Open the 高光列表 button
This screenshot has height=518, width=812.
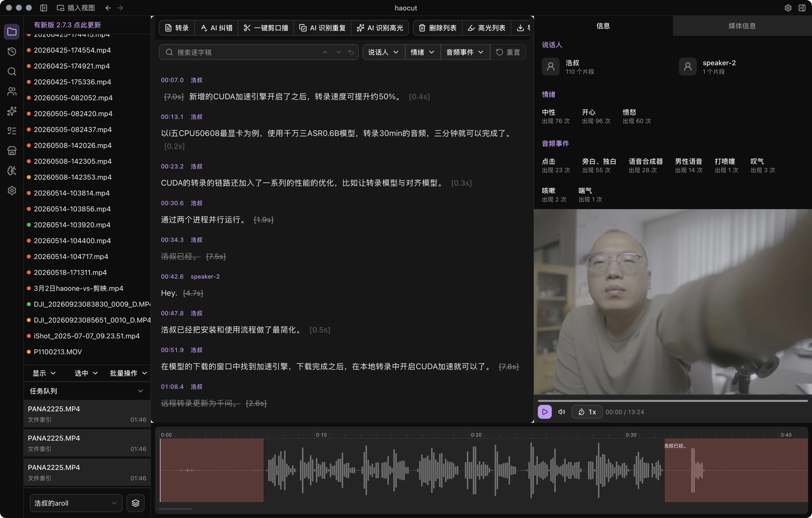[x=486, y=28]
